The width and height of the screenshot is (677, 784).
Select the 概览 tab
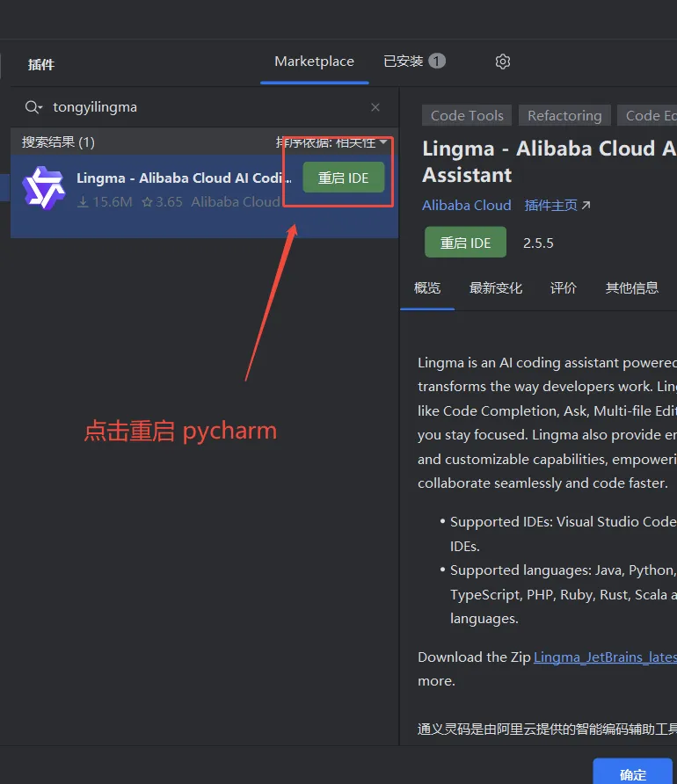pos(427,288)
